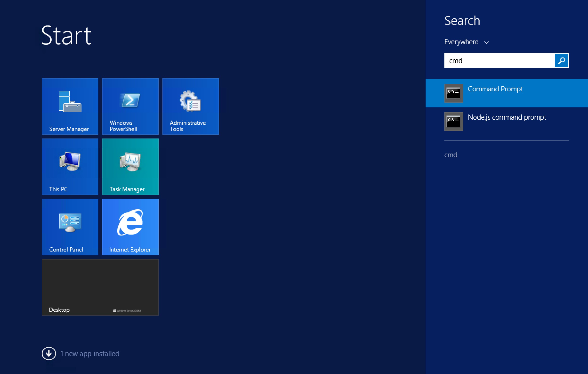This screenshot has height=374, width=588.
Task: Click the magnifying glass search button
Action: click(x=561, y=60)
